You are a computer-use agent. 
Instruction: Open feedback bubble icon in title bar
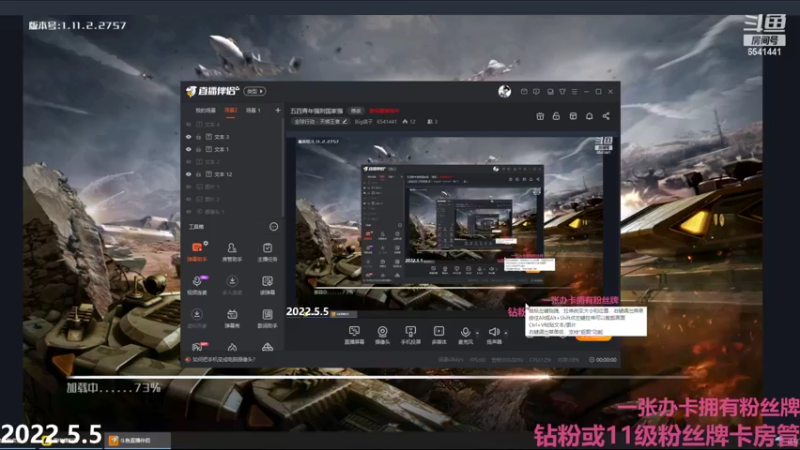pos(536,92)
